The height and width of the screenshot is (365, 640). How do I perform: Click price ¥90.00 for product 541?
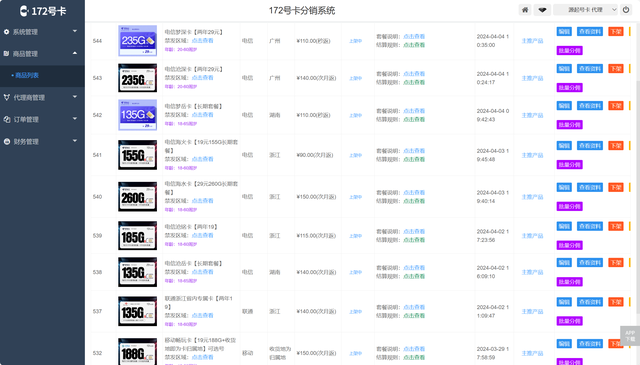(314, 155)
